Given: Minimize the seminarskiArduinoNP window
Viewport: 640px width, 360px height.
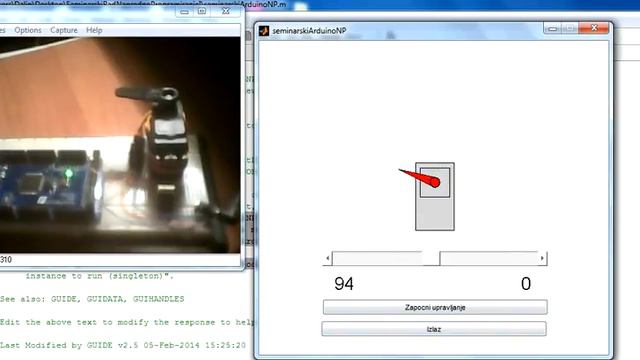Looking at the screenshot, I should click(x=553, y=29).
